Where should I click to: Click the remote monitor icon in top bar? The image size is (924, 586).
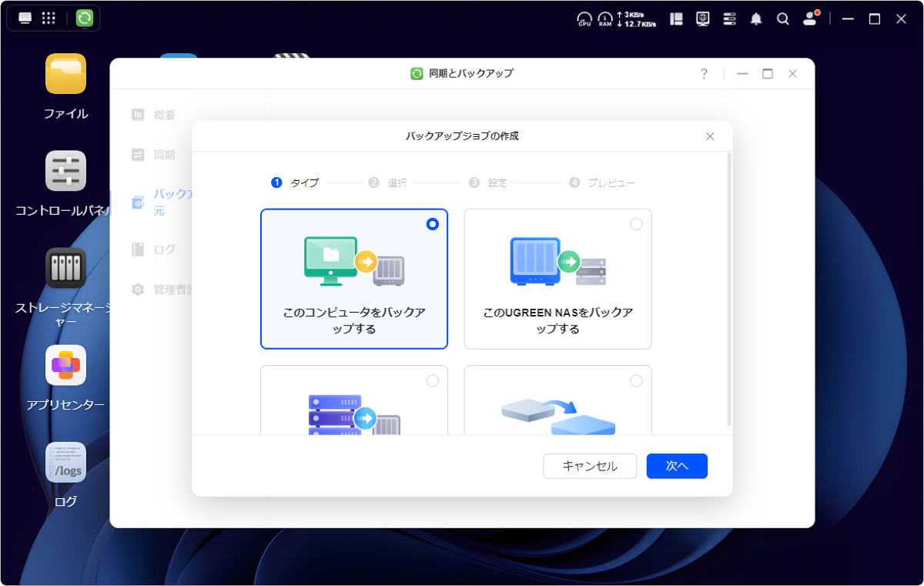pyautogui.click(x=703, y=19)
